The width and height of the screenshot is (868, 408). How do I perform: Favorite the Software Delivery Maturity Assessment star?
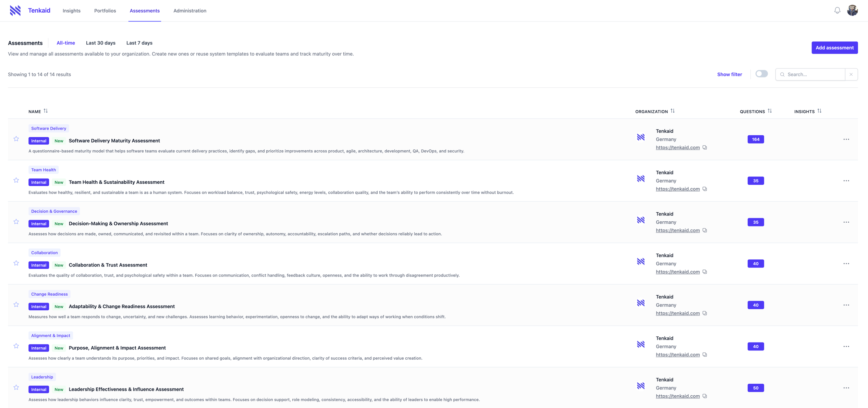(16, 139)
